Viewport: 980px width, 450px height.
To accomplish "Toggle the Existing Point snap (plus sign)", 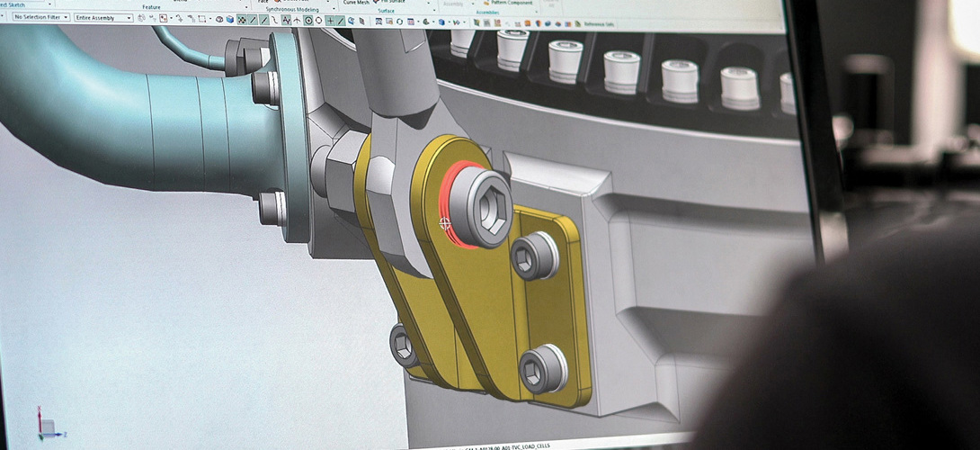I will [x=330, y=21].
